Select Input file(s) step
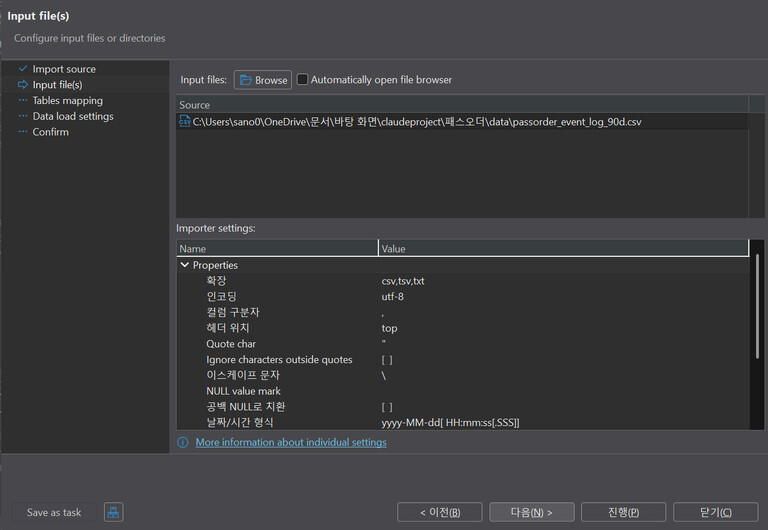Image resolution: width=768 pixels, height=530 pixels. point(57,85)
